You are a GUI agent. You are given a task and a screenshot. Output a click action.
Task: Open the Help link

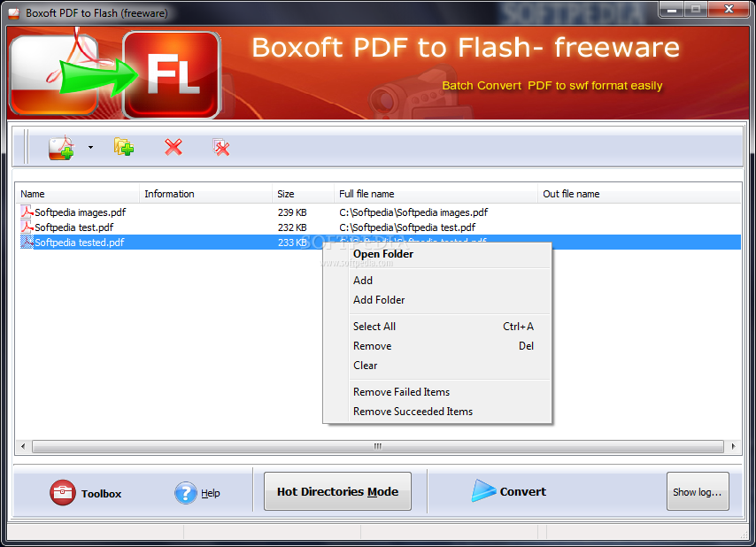pos(210,493)
